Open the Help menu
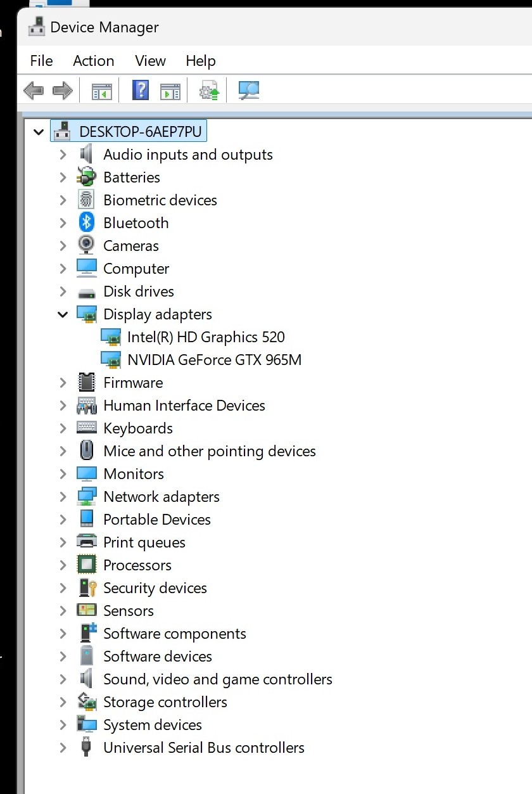 point(201,61)
